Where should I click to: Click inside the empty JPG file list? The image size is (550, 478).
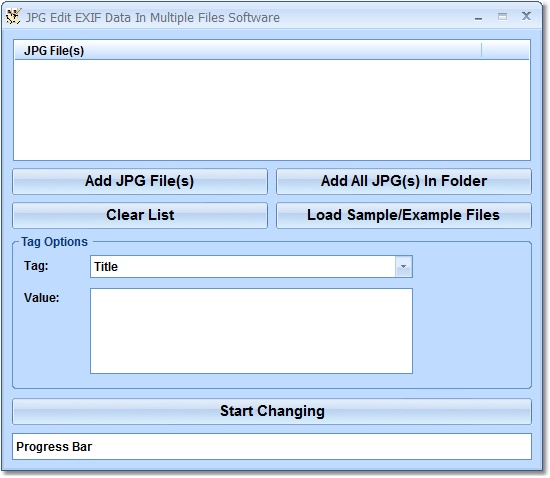(272, 110)
